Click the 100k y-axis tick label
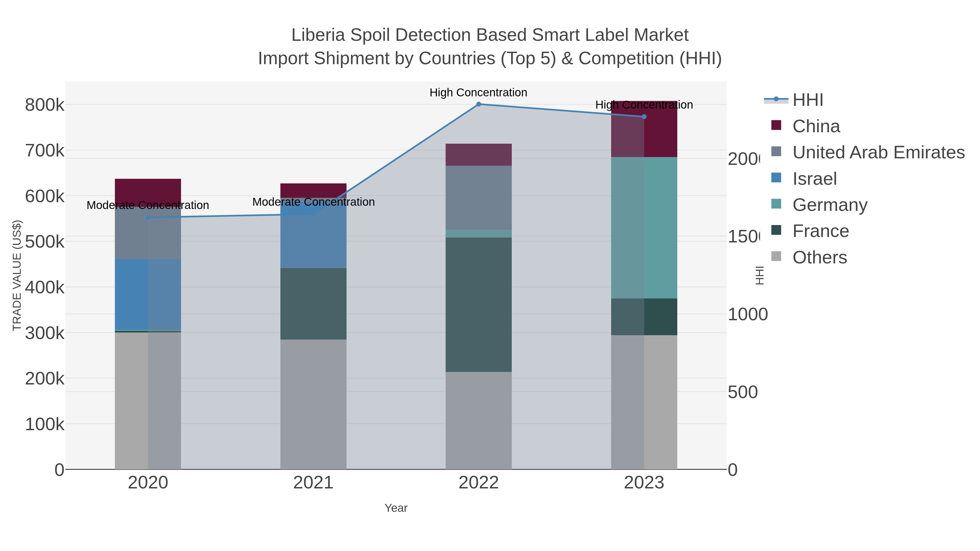 pyautogui.click(x=45, y=424)
